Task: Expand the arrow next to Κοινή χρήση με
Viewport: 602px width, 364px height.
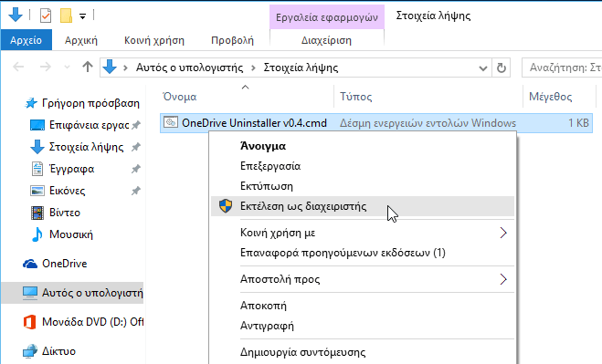Action: pyautogui.click(x=503, y=233)
